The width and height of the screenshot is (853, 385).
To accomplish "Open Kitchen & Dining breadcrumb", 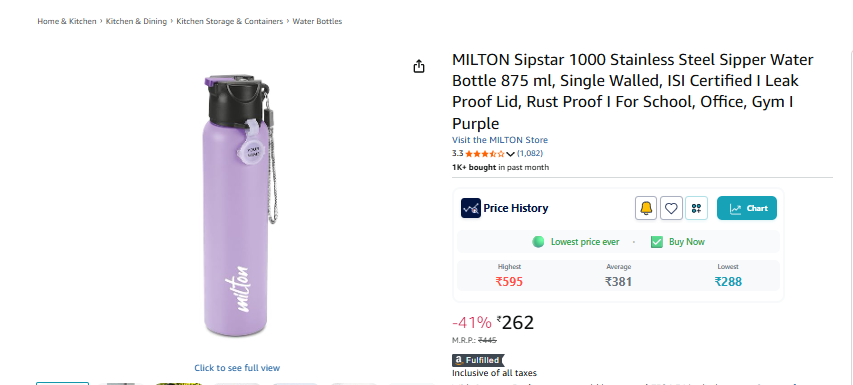I will point(136,21).
